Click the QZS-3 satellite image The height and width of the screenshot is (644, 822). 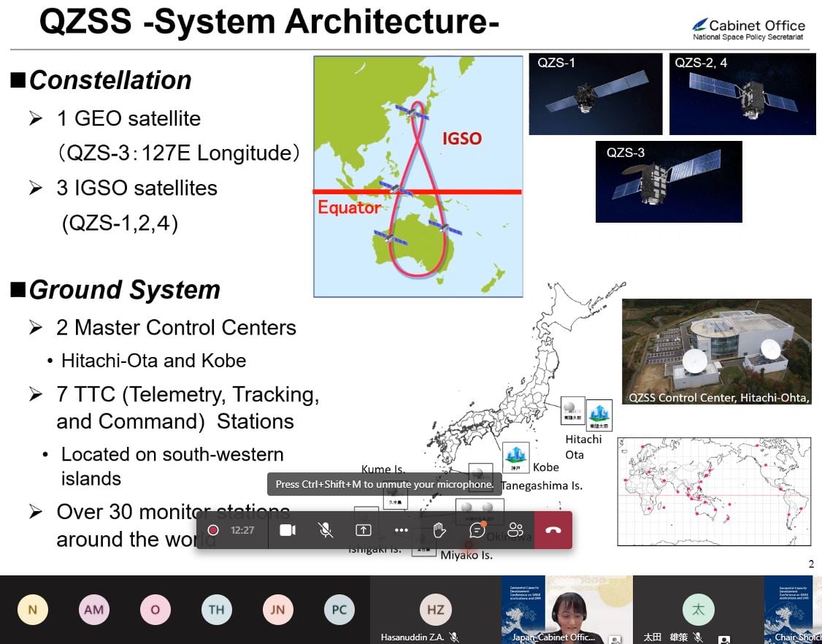coord(669,182)
